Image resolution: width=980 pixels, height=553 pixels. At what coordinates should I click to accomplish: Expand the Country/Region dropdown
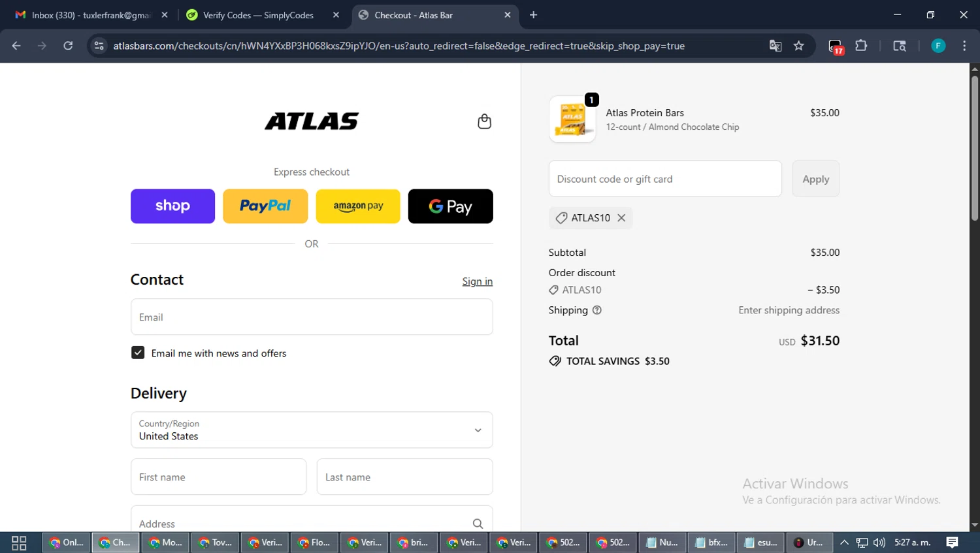pyautogui.click(x=312, y=430)
